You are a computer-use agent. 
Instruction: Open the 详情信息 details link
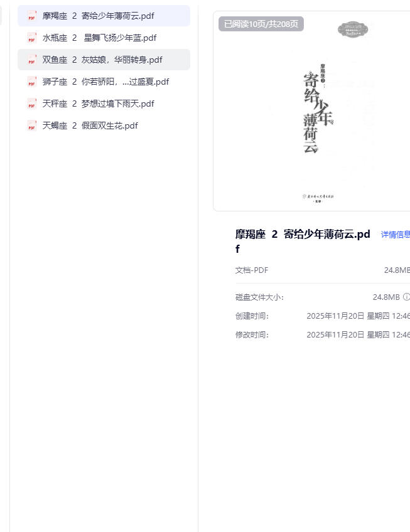(395, 235)
